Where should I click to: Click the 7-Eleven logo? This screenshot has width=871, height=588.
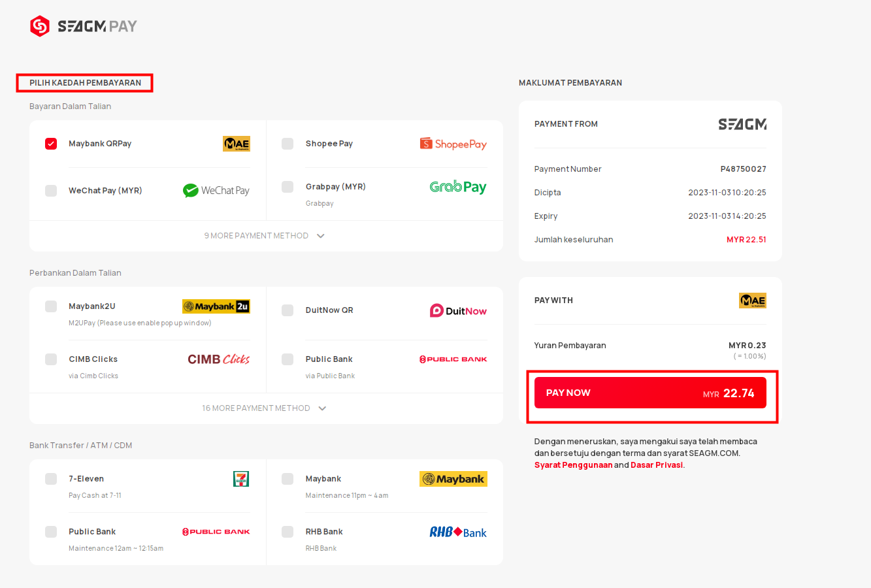[241, 479]
